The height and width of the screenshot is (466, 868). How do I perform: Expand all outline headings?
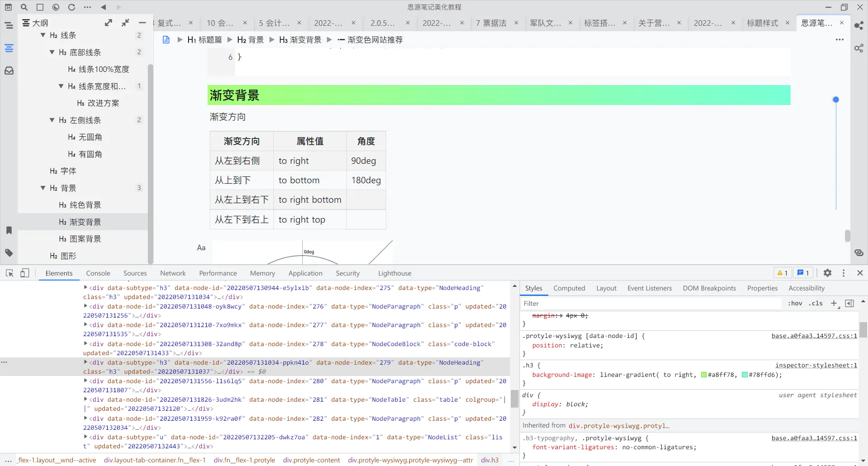(108, 23)
